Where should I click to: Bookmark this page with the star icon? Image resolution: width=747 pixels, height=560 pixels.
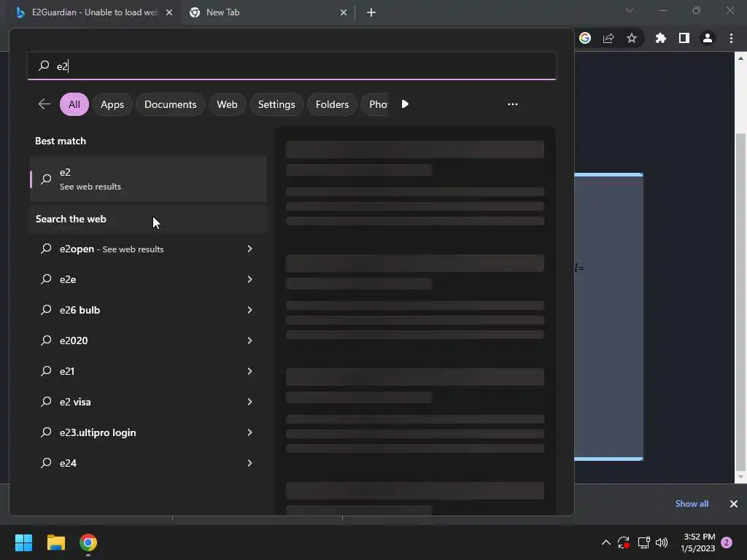click(632, 38)
